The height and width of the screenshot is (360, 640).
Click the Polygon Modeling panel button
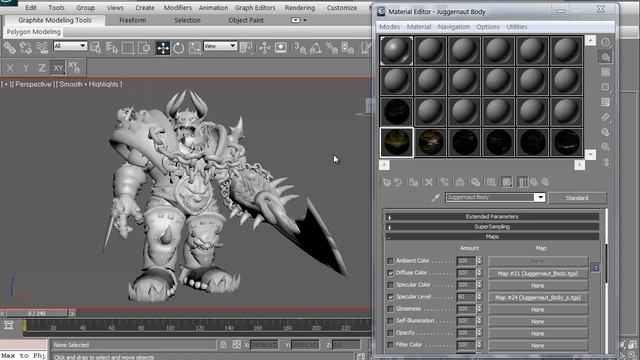pyautogui.click(x=33, y=32)
